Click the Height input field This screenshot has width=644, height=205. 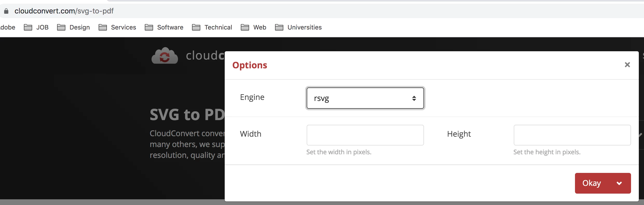572,135
